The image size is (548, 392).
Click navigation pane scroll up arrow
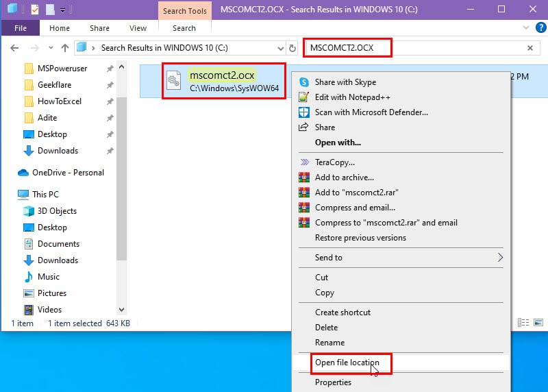point(122,66)
